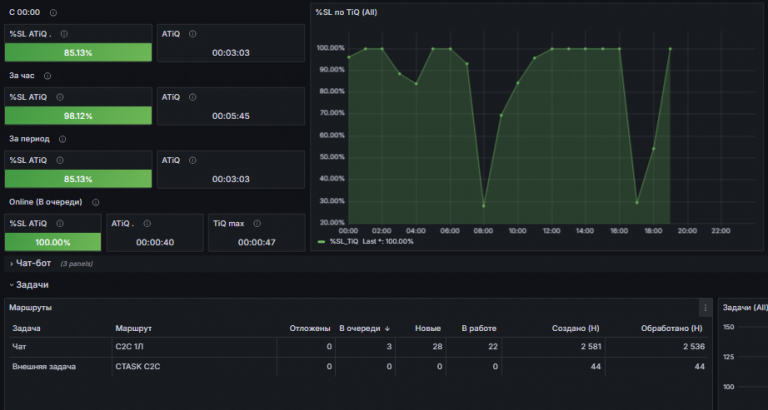Click info icon of ATiQ in С 00:00 section

click(192, 34)
